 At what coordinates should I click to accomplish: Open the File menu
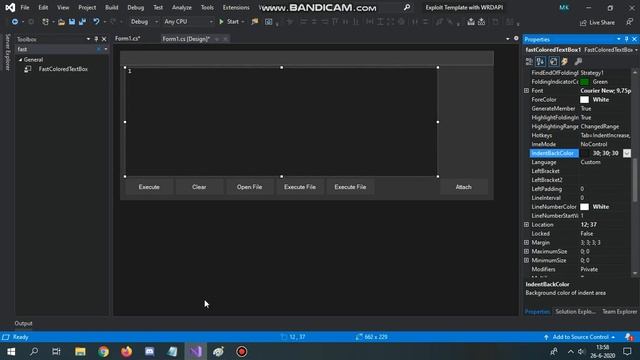click(25, 7)
